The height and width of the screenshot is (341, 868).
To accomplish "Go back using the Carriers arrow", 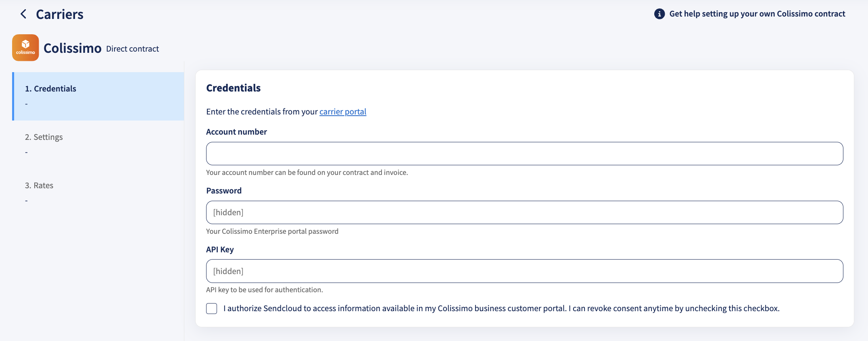I will pyautogui.click(x=23, y=14).
